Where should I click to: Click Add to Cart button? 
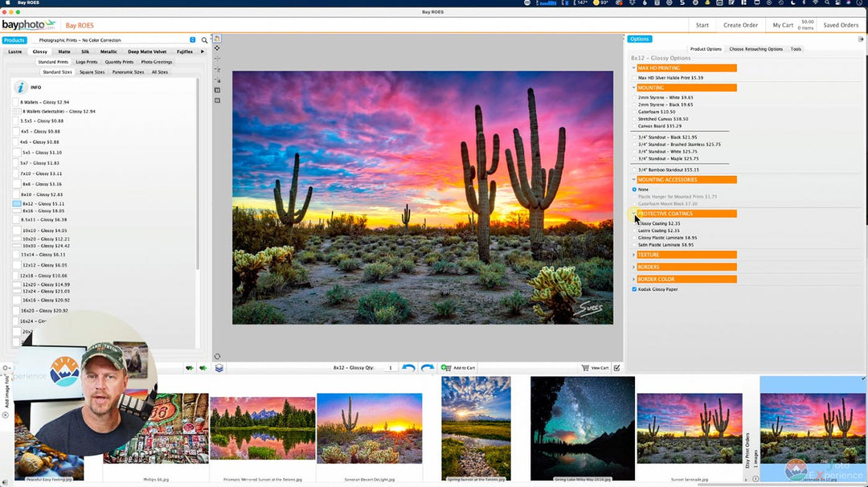coord(458,368)
